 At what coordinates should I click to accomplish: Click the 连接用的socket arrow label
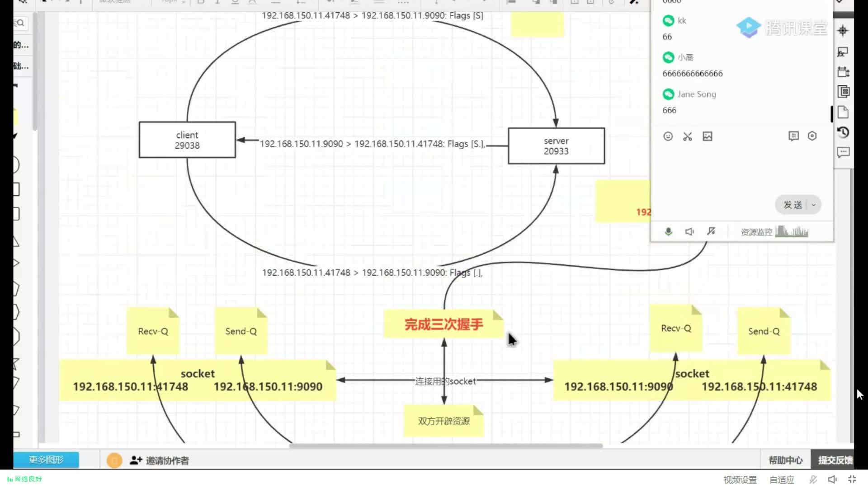point(445,381)
